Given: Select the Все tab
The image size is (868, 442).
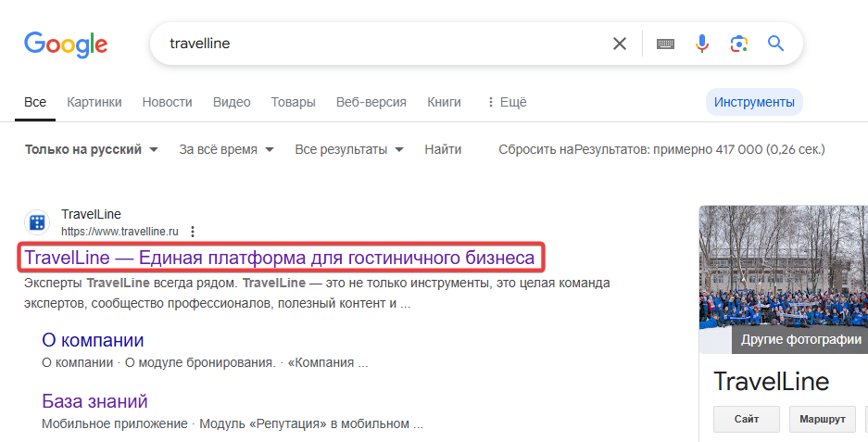Looking at the screenshot, I should click(x=35, y=102).
